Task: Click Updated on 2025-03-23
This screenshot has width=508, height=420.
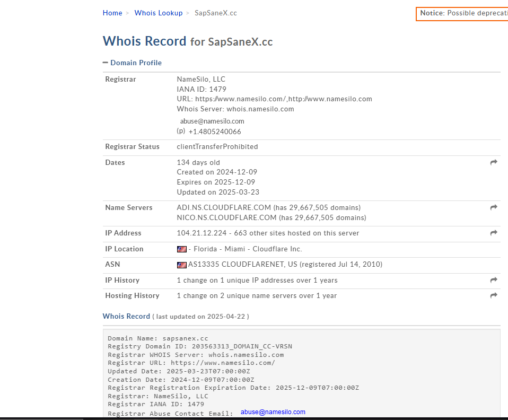Action: coord(218,192)
